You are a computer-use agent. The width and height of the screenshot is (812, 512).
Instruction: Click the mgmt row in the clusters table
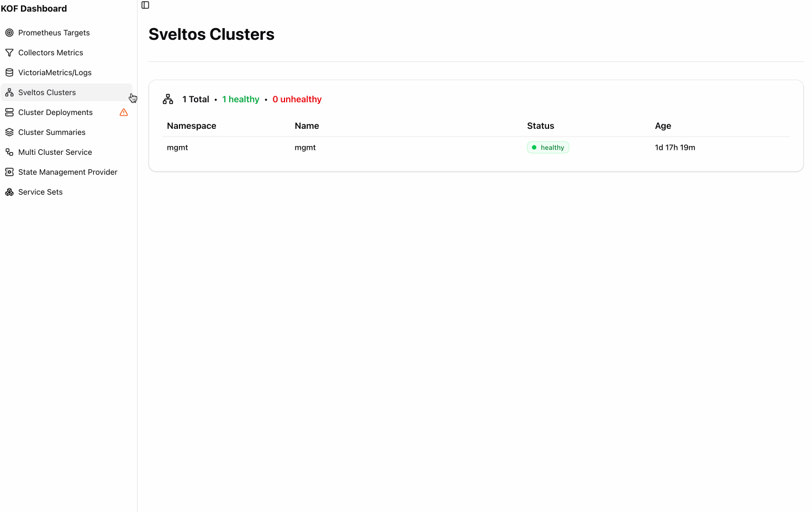click(x=387, y=147)
